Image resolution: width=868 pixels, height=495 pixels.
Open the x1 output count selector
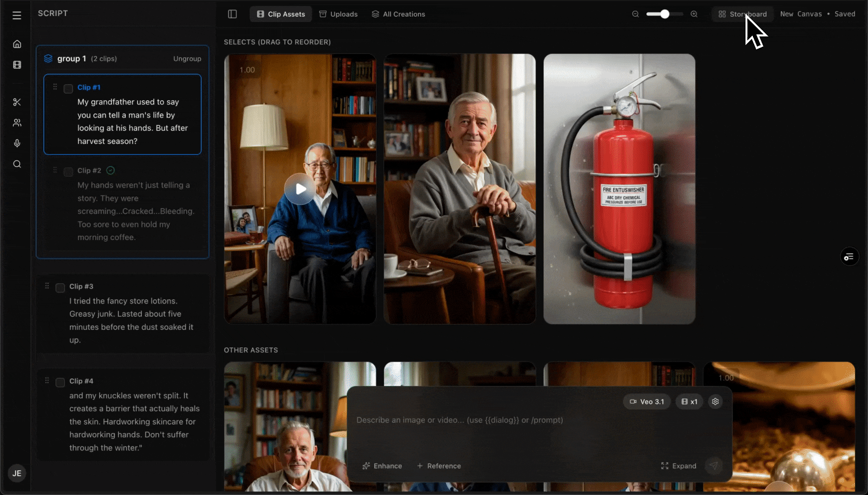[689, 401]
